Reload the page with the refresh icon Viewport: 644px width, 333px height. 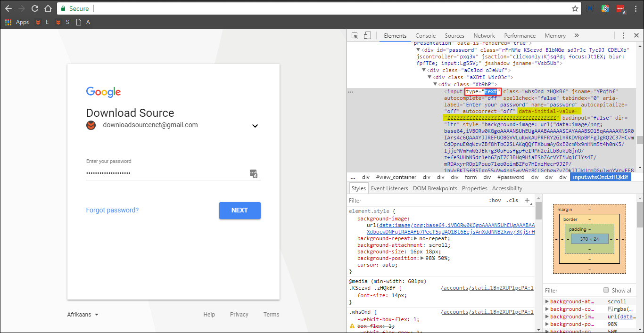click(x=35, y=8)
